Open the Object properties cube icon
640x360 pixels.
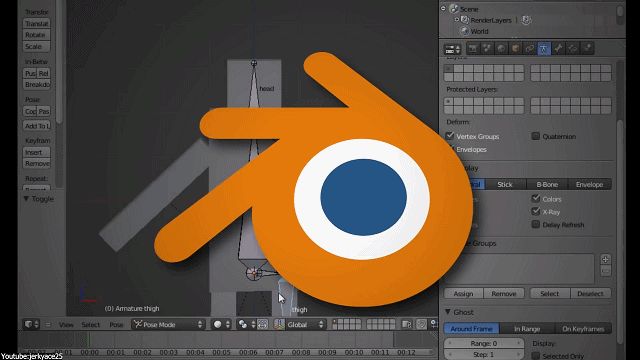pyautogui.click(x=516, y=49)
